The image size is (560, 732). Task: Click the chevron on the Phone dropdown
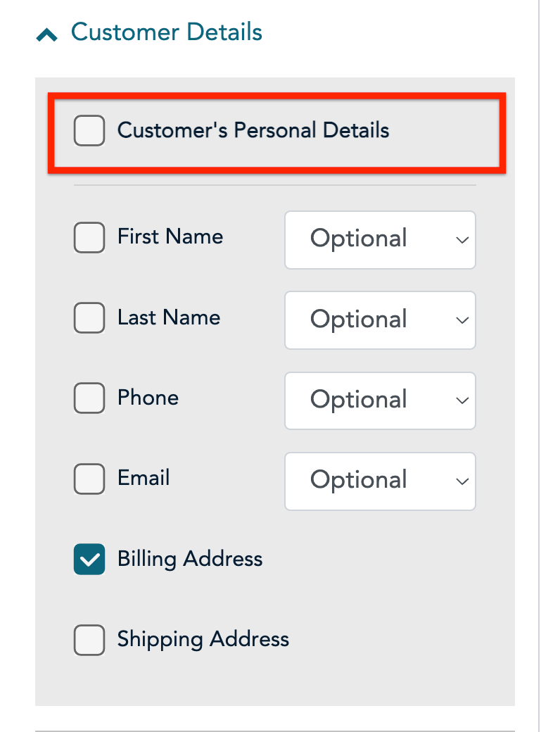click(x=462, y=400)
